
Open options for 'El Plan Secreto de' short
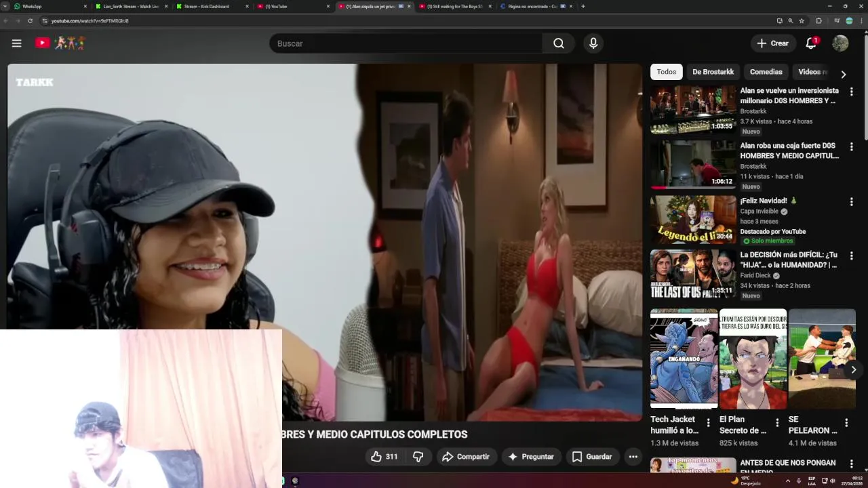(x=777, y=423)
